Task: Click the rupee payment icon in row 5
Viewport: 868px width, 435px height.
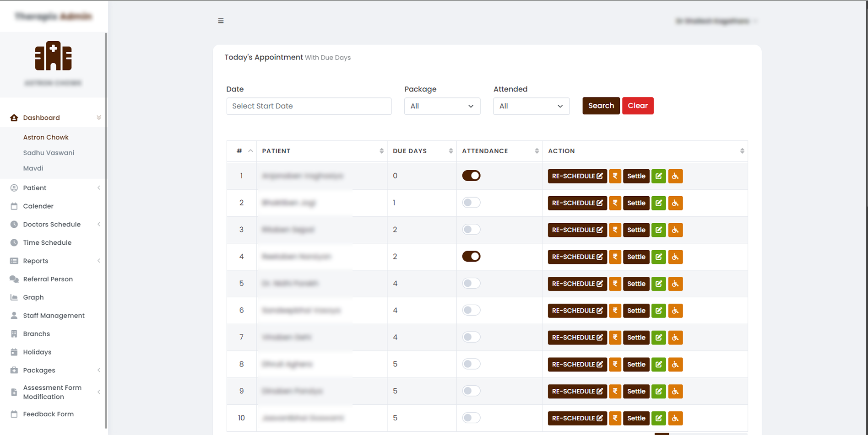Action: pyautogui.click(x=615, y=284)
